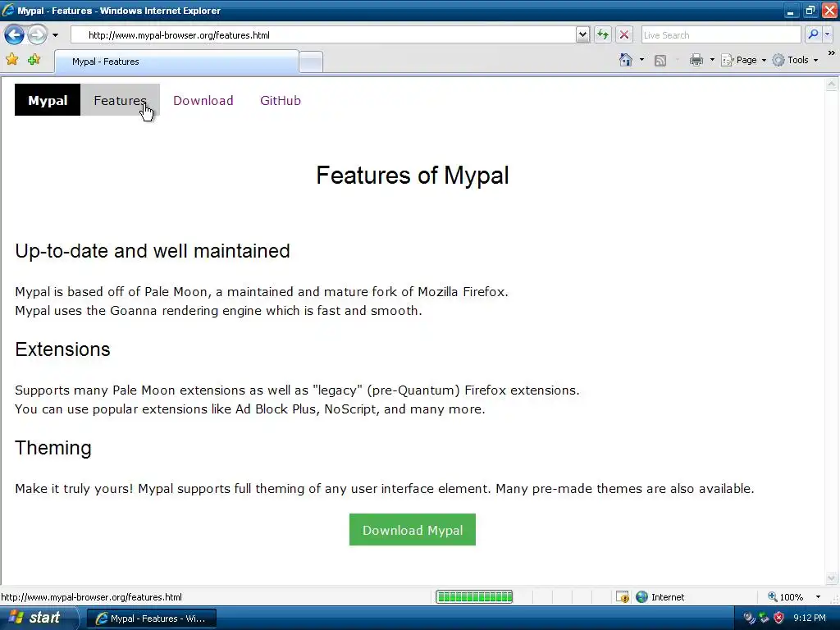Viewport: 840px width, 630px height.
Task: Click the Features of Mypal heading
Action: [413, 176]
